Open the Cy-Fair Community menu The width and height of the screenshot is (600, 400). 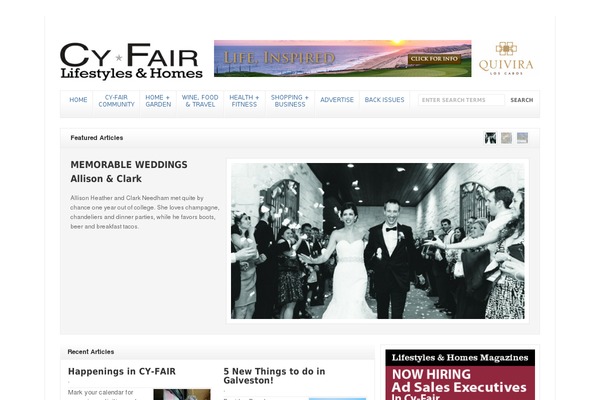point(116,101)
